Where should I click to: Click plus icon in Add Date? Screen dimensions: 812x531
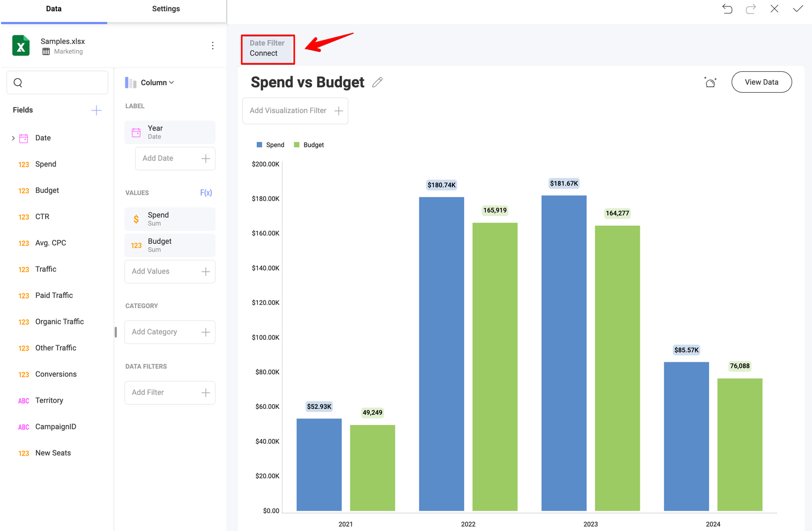tap(206, 159)
